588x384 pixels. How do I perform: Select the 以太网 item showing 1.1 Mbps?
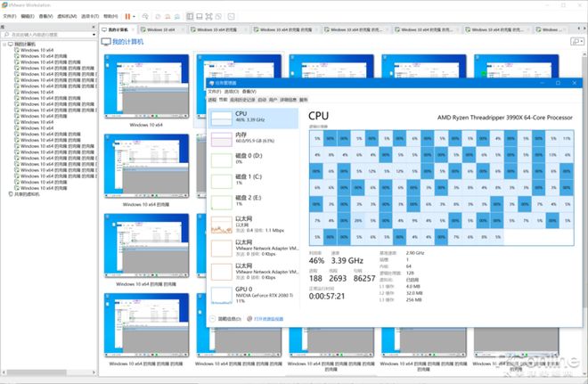tap(254, 225)
